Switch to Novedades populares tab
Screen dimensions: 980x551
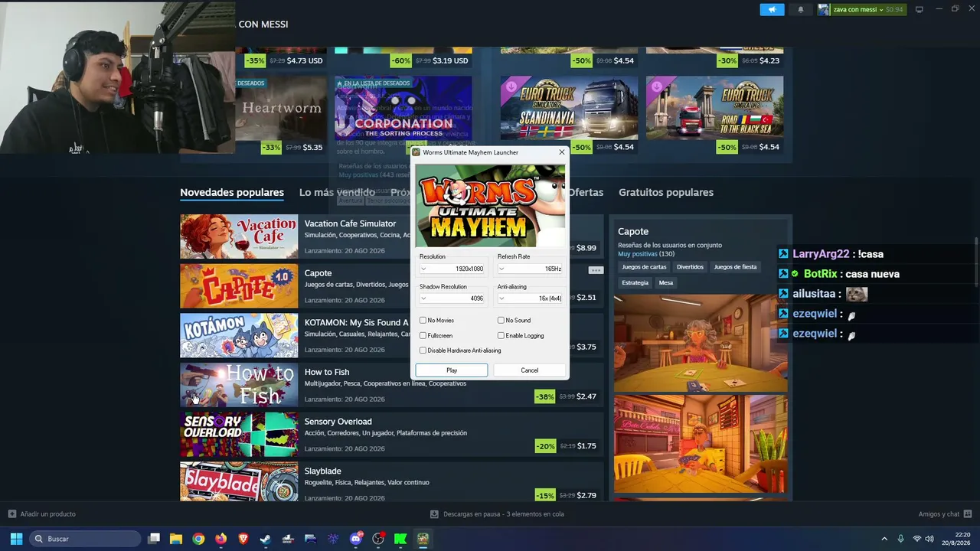232,193
